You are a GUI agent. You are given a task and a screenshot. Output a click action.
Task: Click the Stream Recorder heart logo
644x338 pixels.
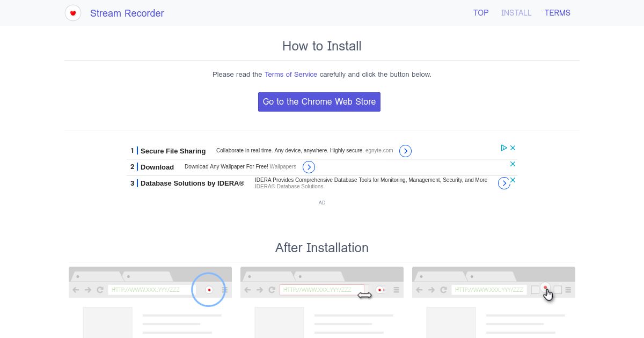(73, 13)
